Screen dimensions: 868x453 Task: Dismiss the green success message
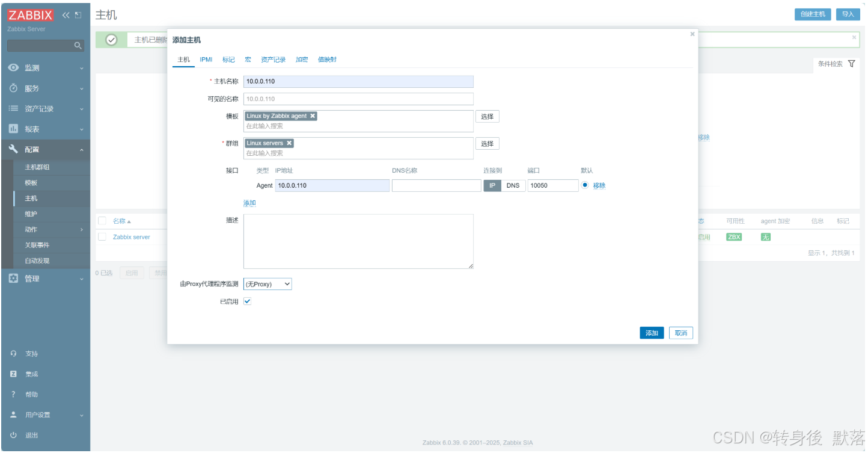(854, 37)
